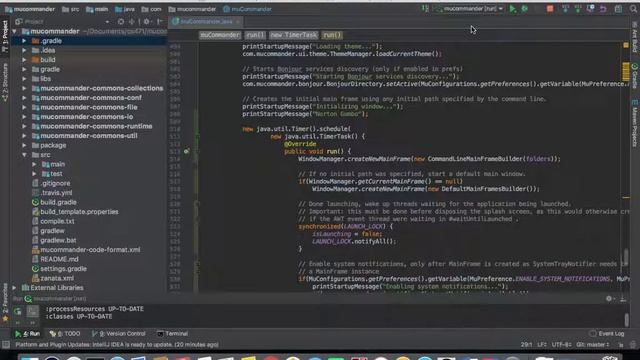
Task: Click the editor vertical scrollbar thumb
Action: [626, 257]
